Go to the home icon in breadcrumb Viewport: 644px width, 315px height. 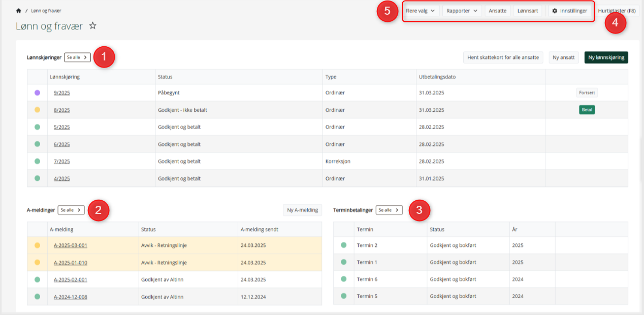point(19,10)
